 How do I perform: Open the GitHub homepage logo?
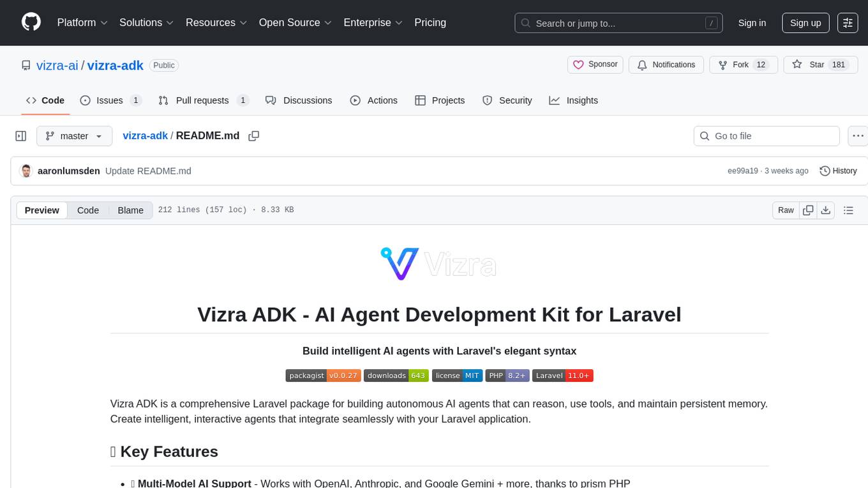31,22
